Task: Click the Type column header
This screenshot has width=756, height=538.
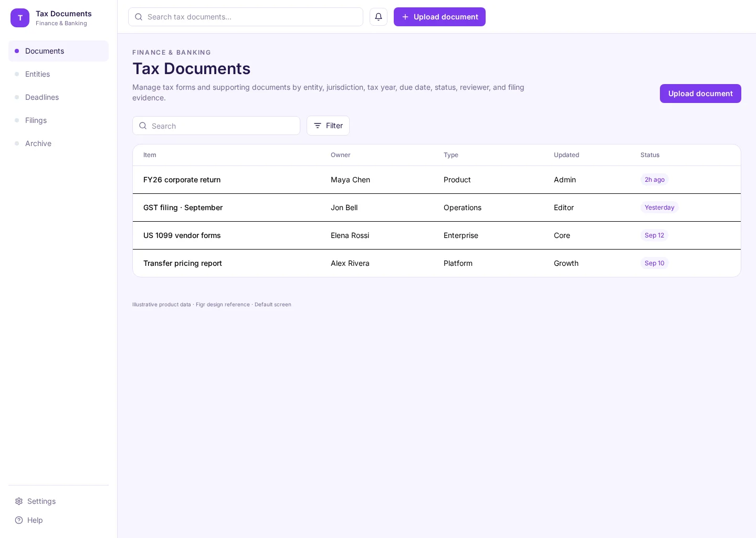Action: pos(450,155)
